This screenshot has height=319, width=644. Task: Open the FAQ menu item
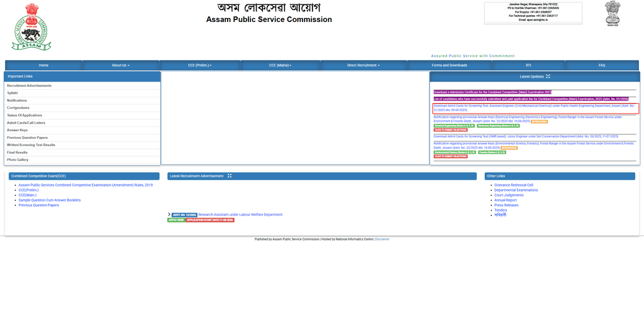tap(602, 65)
